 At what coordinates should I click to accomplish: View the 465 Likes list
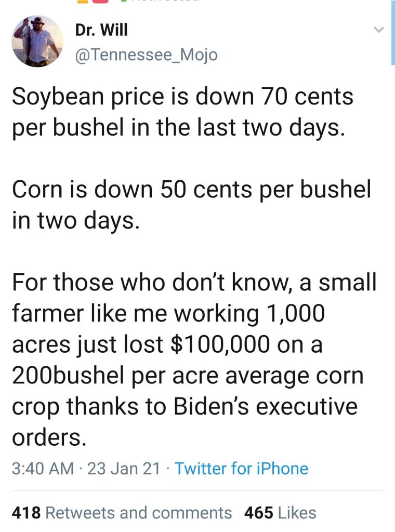click(x=280, y=513)
